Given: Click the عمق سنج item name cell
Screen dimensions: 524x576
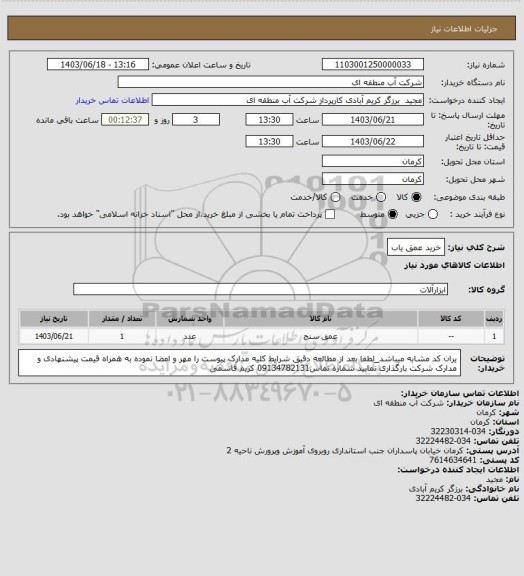Looking at the screenshot, I should [320, 336].
